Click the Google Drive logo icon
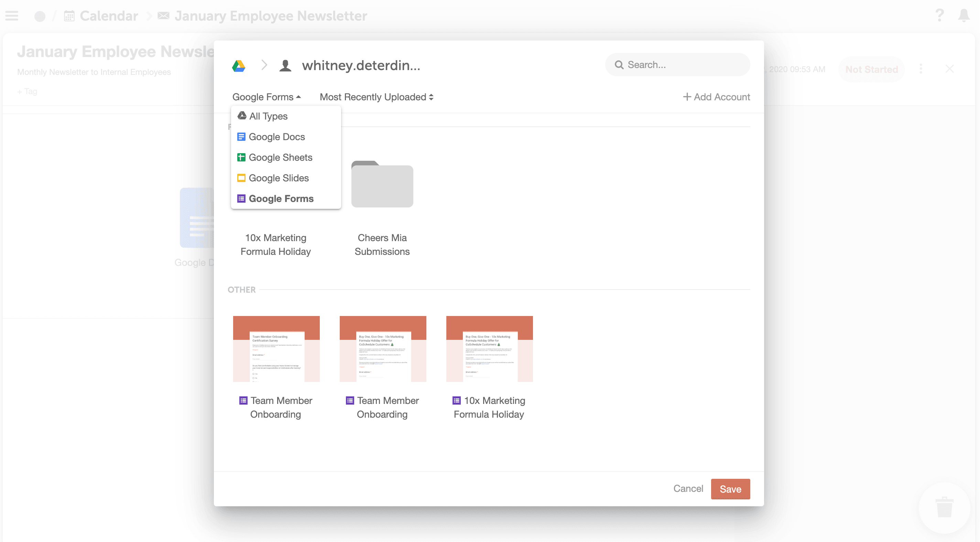Screen dimensions: 980x542 click(239, 66)
